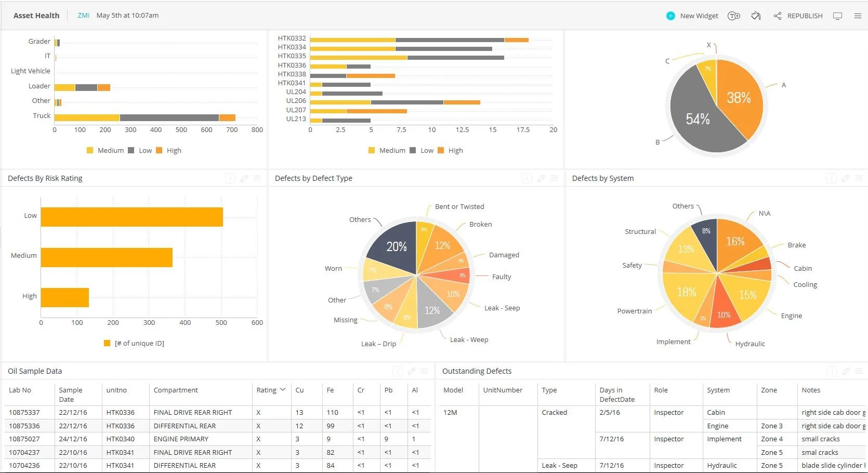Viewport: 868px width, 473px height.
Task: Edit the Outstanding Defects widget
Action: click(x=846, y=371)
